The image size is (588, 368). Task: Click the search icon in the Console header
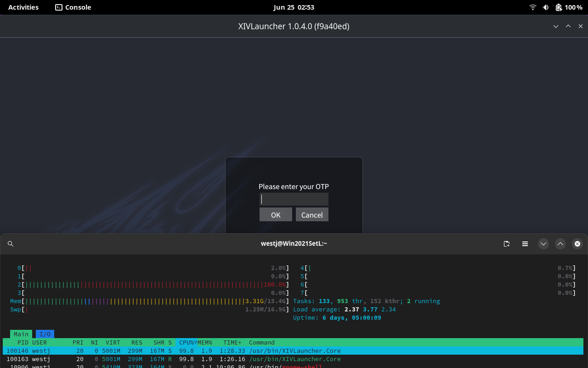coord(11,244)
